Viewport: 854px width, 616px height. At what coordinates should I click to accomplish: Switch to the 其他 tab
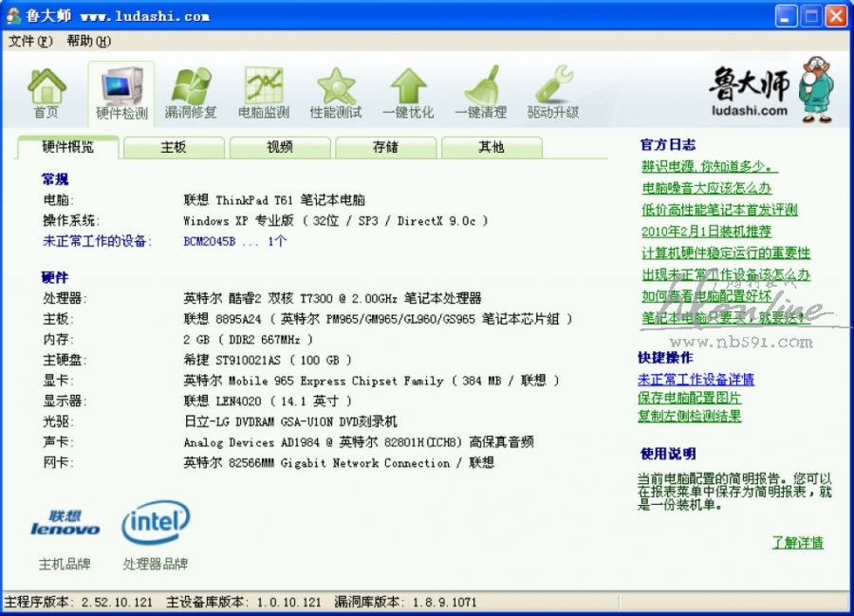point(492,147)
